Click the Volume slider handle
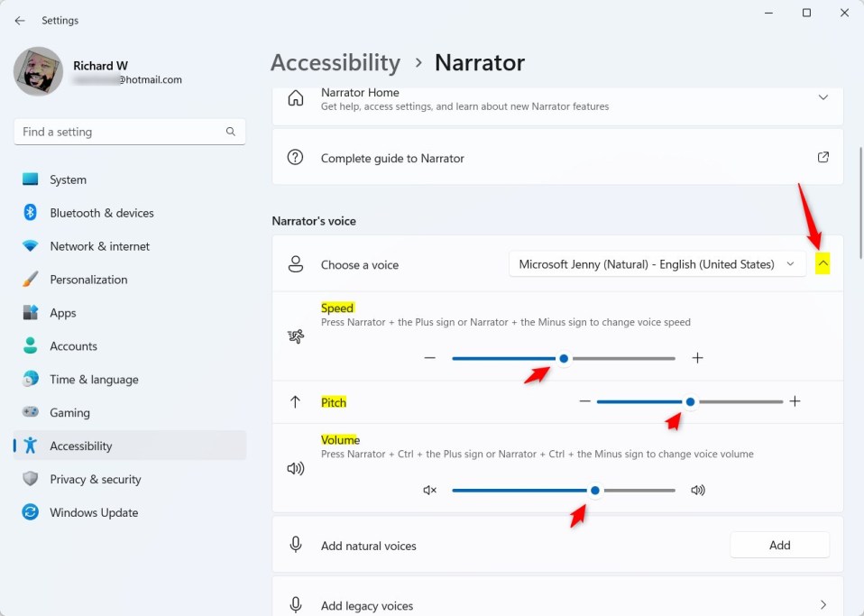The image size is (864, 616). [594, 491]
